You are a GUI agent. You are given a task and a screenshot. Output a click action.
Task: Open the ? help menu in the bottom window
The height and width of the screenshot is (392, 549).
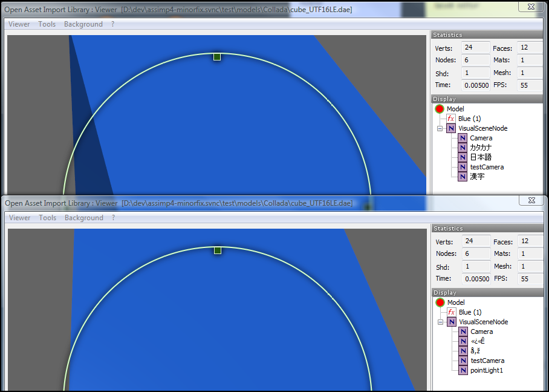click(x=113, y=218)
